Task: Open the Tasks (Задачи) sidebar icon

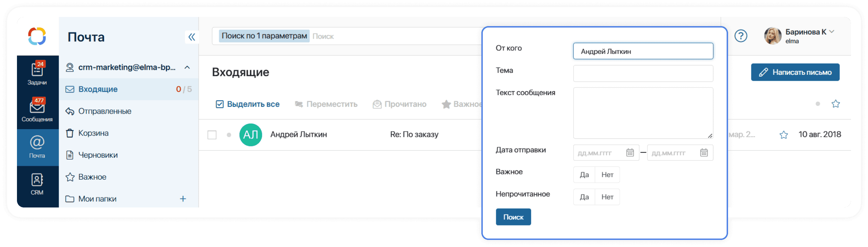Action: (37, 73)
